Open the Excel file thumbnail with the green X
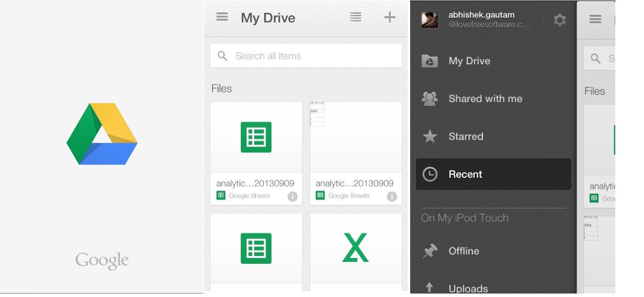Image resolution: width=644 pixels, height=297 pixels. click(356, 248)
